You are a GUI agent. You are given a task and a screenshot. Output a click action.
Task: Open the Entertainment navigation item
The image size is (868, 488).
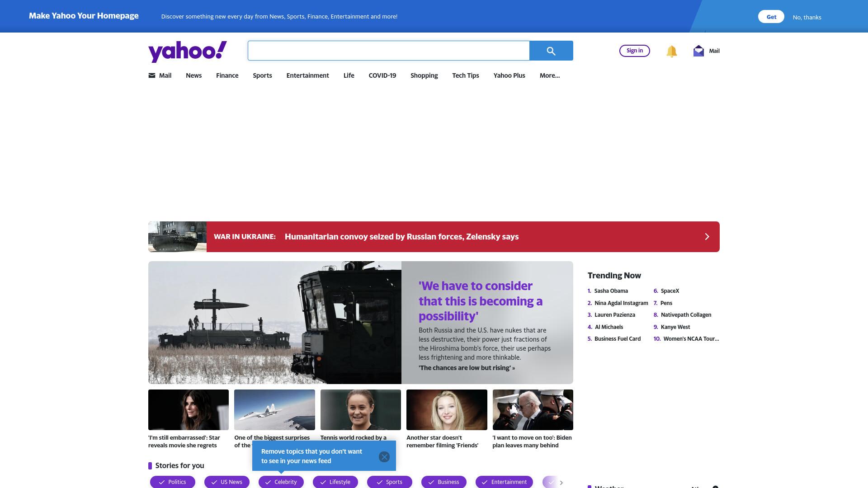tap(307, 75)
